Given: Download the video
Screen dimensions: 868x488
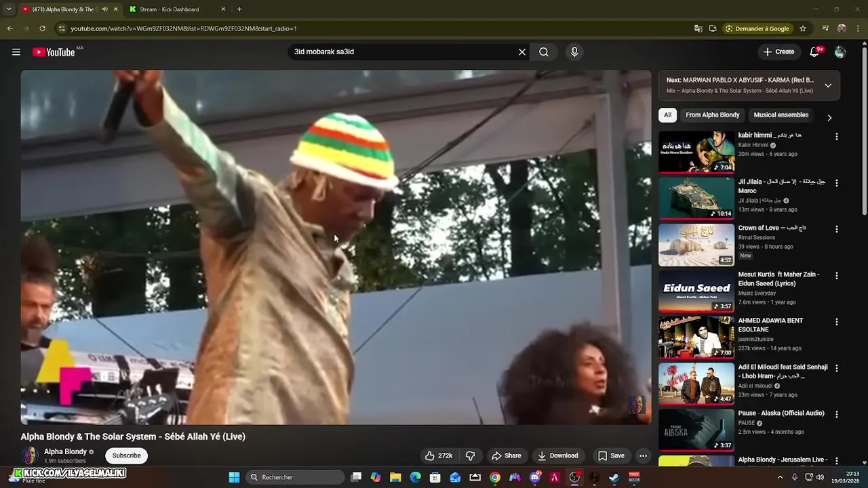Looking at the screenshot, I should pyautogui.click(x=558, y=455).
